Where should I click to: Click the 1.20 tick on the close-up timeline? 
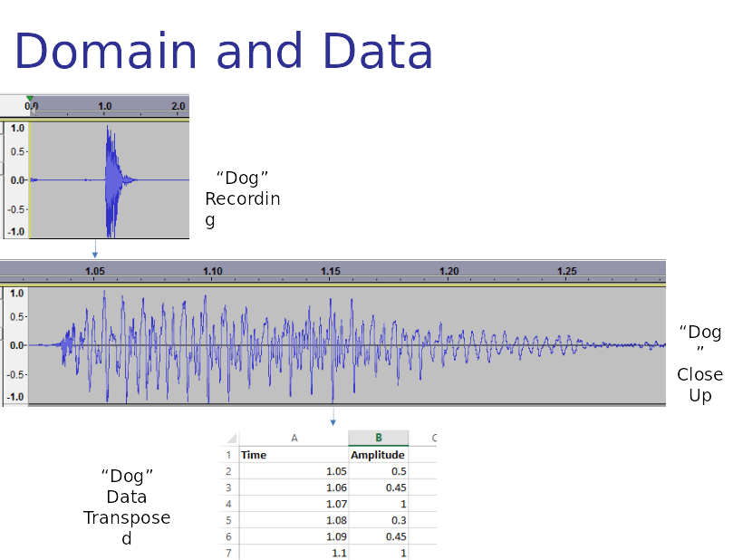[x=448, y=271]
